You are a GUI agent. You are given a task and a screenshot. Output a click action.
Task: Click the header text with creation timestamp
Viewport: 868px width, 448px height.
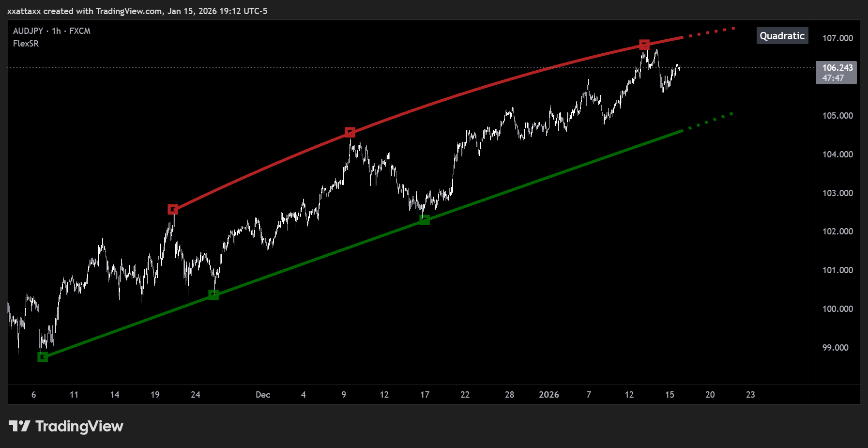[137, 11]
